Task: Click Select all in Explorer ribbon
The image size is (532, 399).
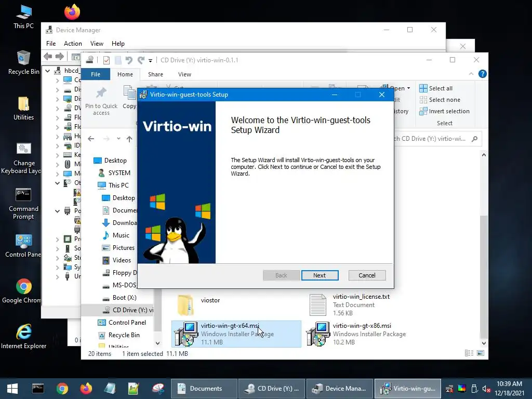Action: point(436,88)
